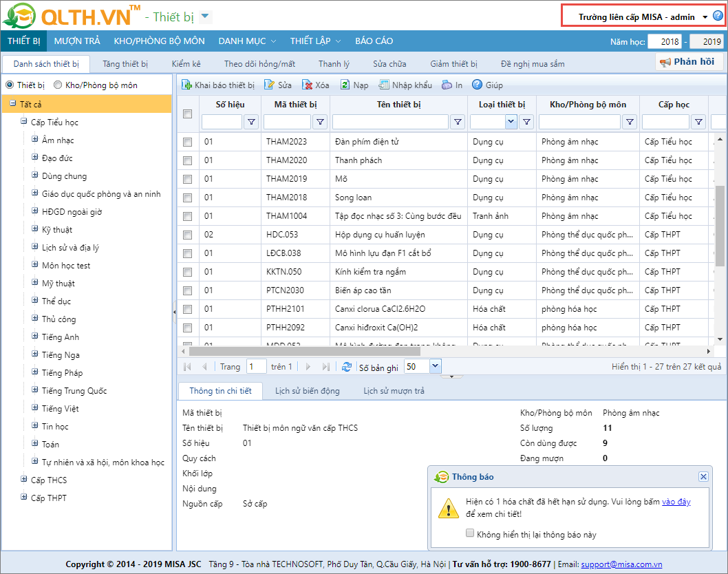Image resolution: width=728 pixels, height=574 pixels.
Task: Click the Sửa edit pencil icon
Action: pyautogui.click(x=269, y=85)
